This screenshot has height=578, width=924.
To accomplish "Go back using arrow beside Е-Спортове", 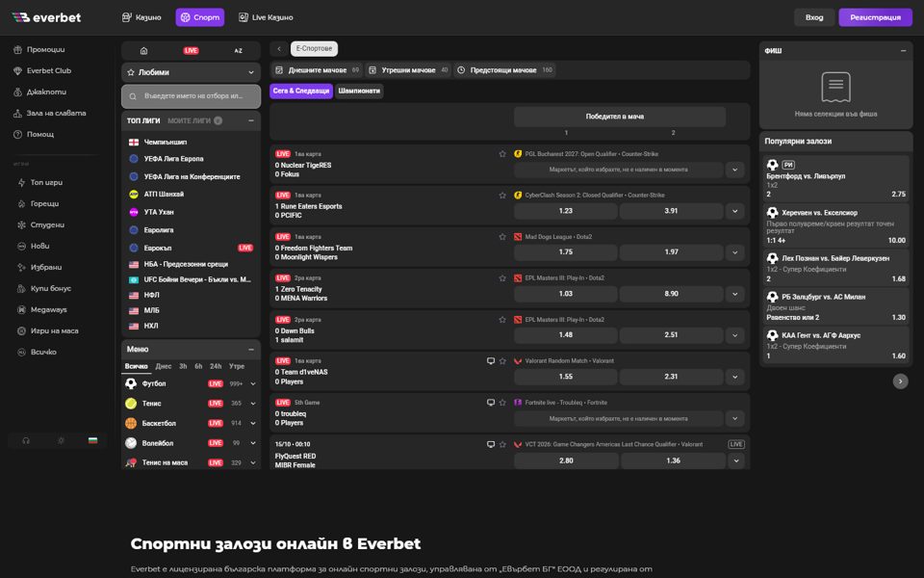I will click(279, 48).
